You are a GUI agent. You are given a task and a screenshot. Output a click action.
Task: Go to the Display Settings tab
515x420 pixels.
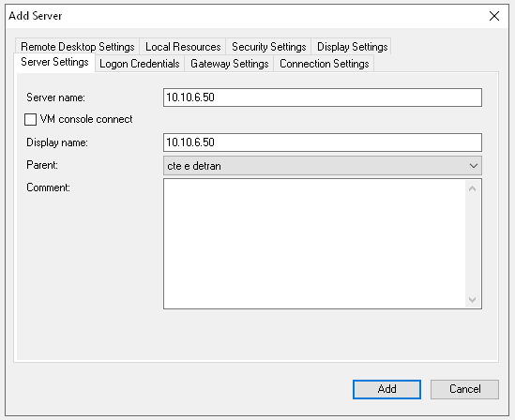pyautogui.click(x=352, y=47)
